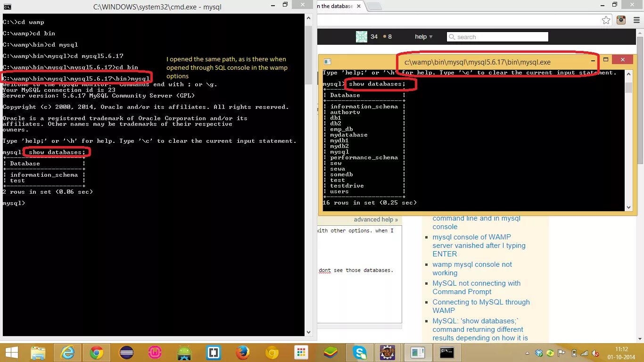644x362 pixels.
Task: Click scroll-down arrow of cmd.exe window scrollbar
Action: pos(308,332)
